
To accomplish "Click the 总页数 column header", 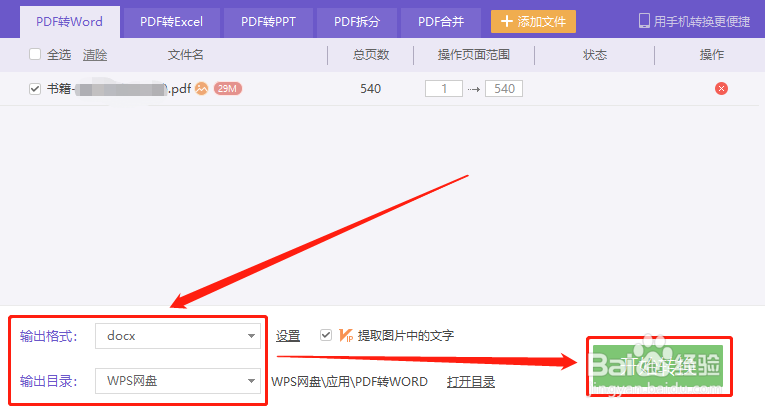I will point(371,55).
